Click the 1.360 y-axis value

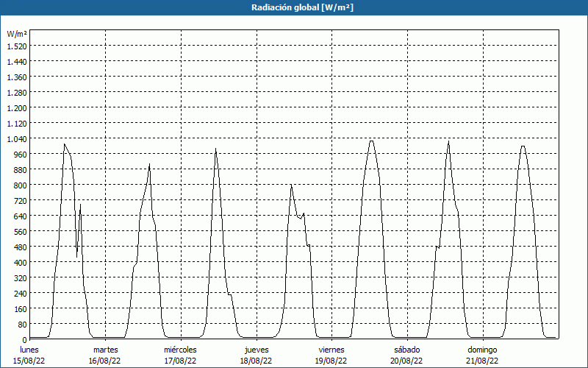[17, 77]
